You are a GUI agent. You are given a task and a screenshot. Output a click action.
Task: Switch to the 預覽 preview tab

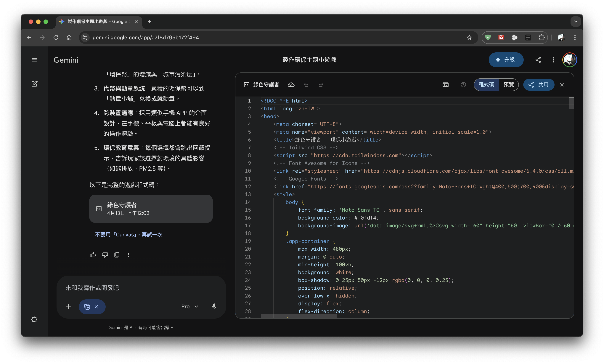(x=509, y=85)
